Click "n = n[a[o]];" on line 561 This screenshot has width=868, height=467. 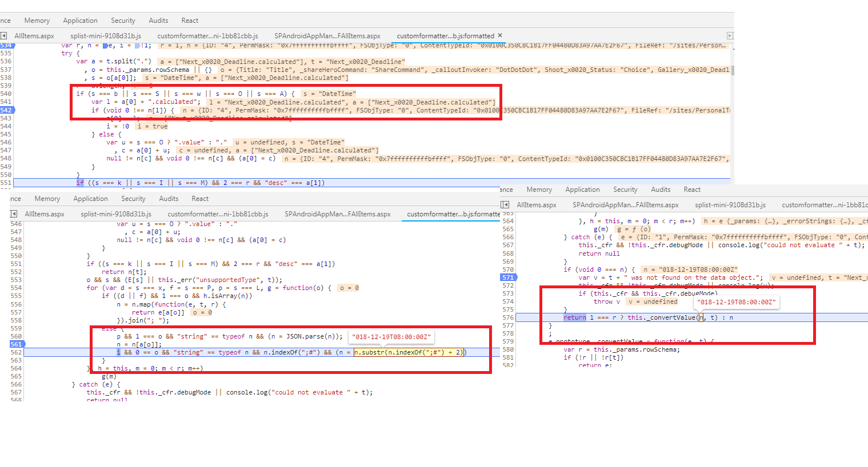139,344
